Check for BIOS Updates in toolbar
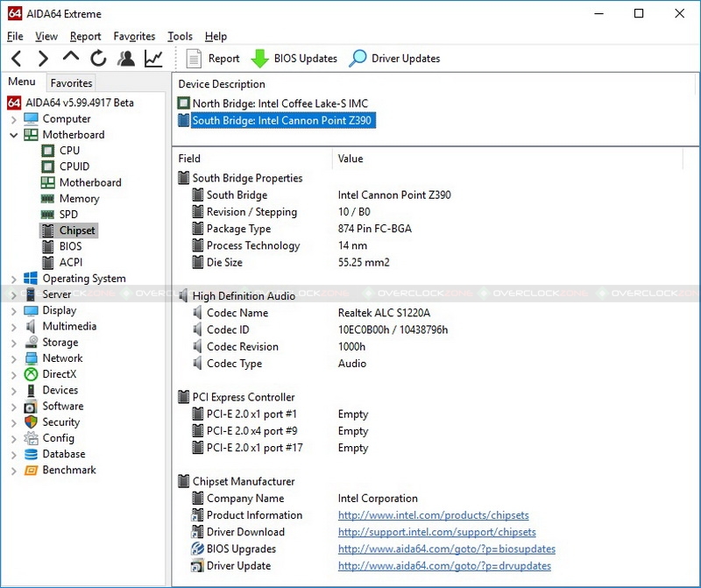The width and height of the screenshot is (701, 588). [294, 59]
